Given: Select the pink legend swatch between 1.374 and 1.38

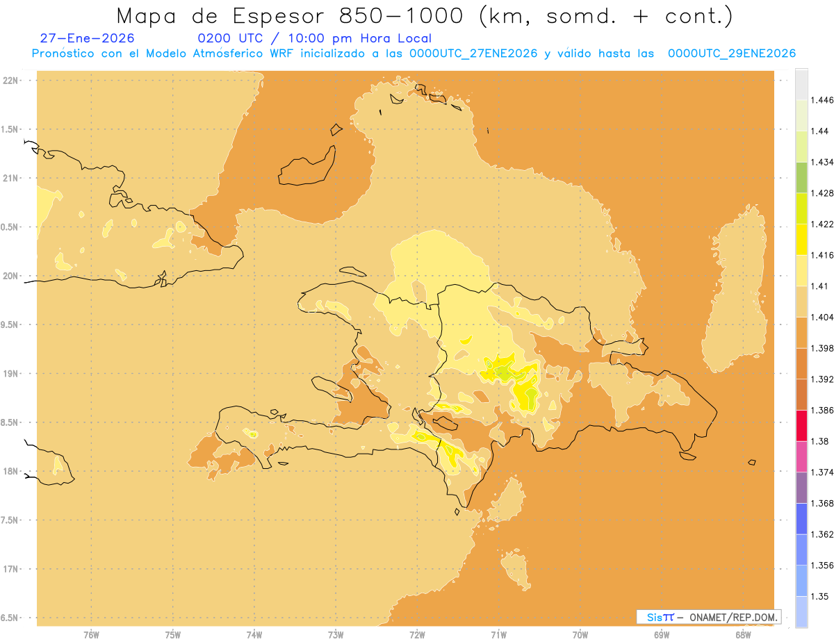Looking at the screenshot, I should click(x=801, y=456).
